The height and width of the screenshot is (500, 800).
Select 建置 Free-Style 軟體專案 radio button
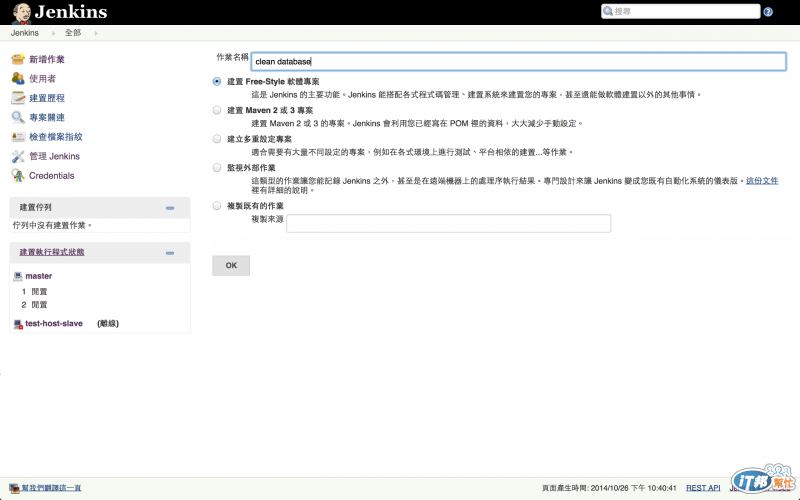click(x=217, y=82)
